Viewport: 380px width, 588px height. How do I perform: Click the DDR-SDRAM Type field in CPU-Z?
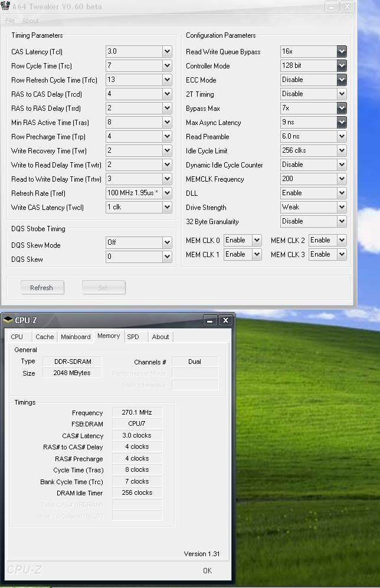click(x=73, y=362)
